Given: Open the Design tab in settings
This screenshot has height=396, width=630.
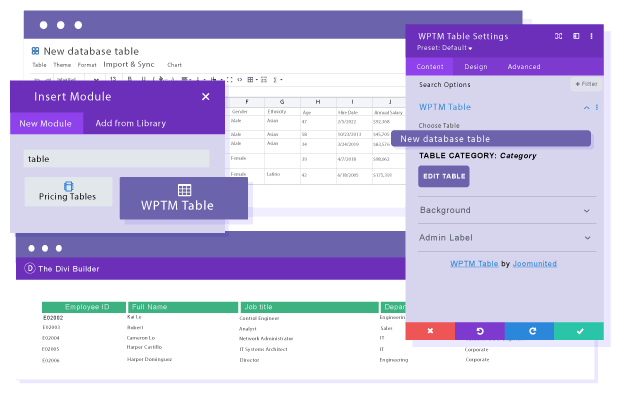Looking at the screenshot, I should [476, 67].
